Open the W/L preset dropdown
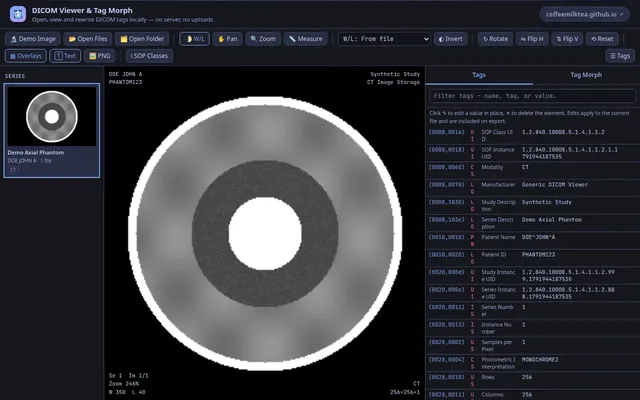This screenshot has width=640, height=400. coord(384,39)
